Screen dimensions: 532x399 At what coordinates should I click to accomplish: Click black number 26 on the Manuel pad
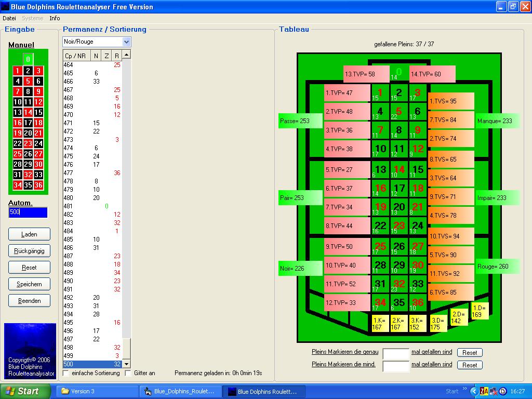[28, 154]
